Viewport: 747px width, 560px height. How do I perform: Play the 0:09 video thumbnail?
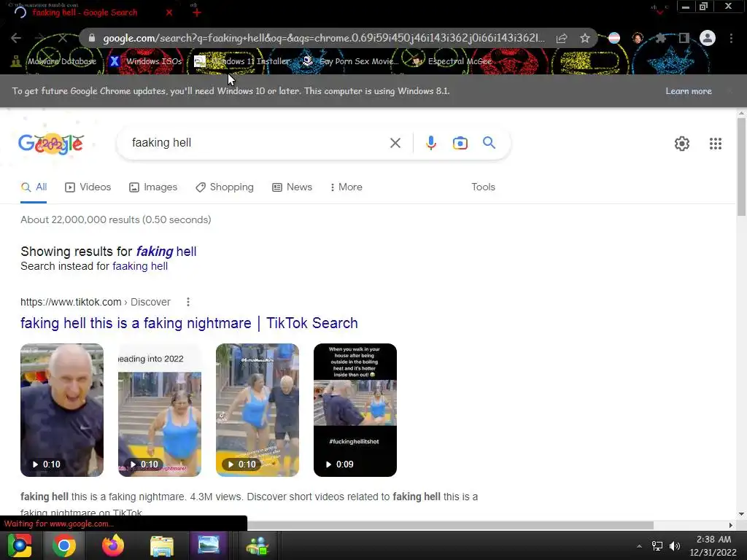(x=355, y=410)
